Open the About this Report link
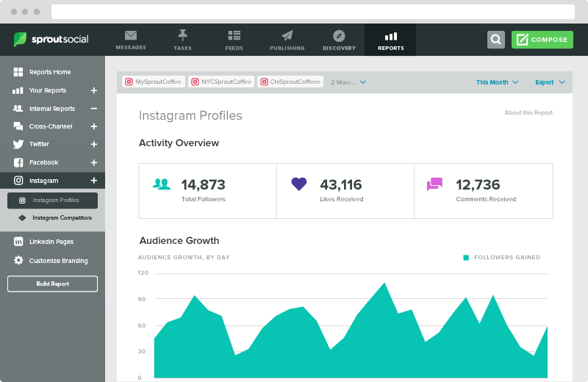The width and height of the screenshot is (588, 382). 528,112
